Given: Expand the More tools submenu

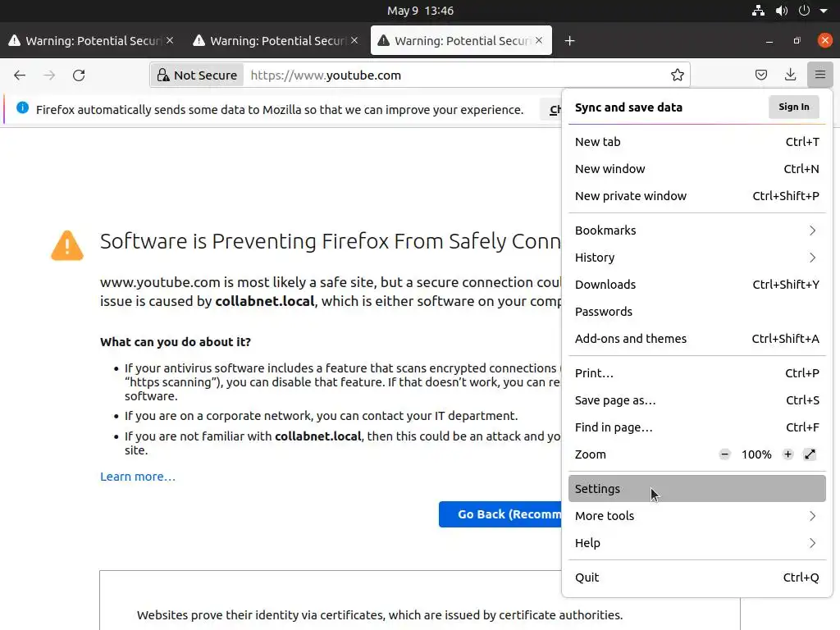Looking at the screenshot, I should 696,516.
